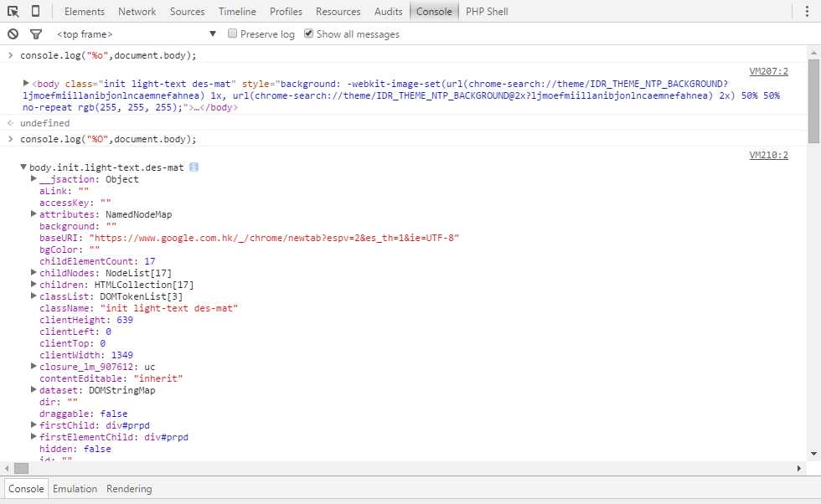Expand the children HTMLCollection property

(34, 284)
